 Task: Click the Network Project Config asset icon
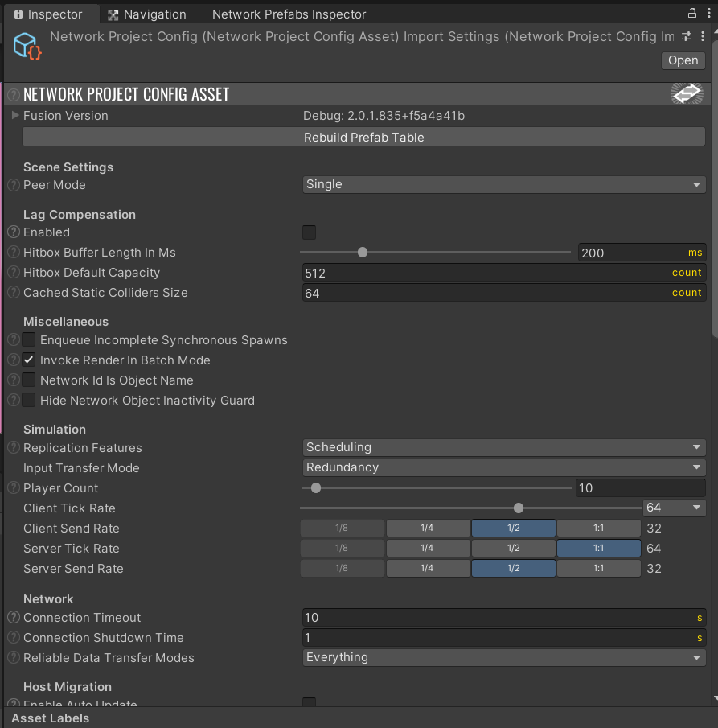[x=27, y=46]
